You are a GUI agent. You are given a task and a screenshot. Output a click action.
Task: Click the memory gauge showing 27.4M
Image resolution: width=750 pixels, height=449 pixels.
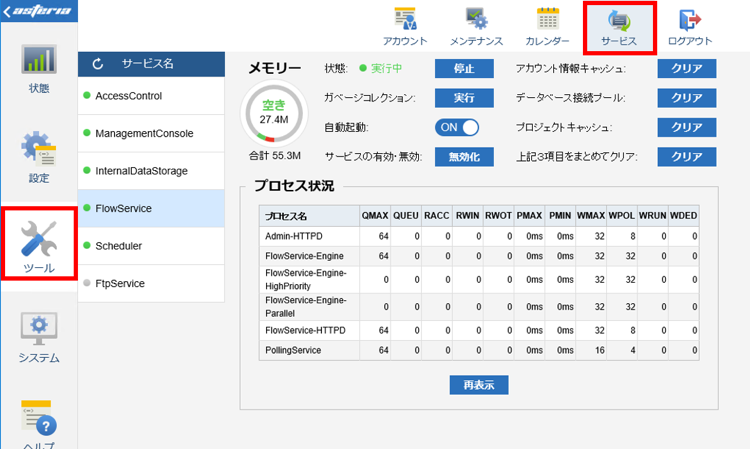274,114
